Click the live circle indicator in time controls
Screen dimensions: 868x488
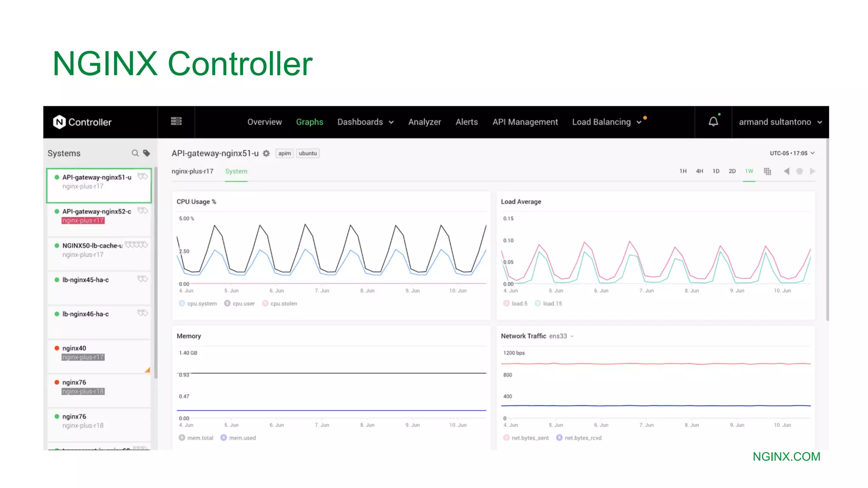[799, 171]
